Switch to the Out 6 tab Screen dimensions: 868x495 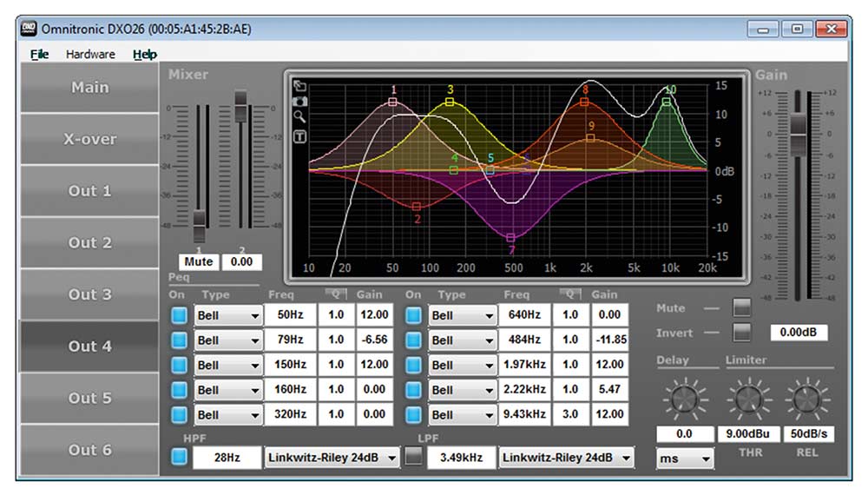[x=89, y=450]
